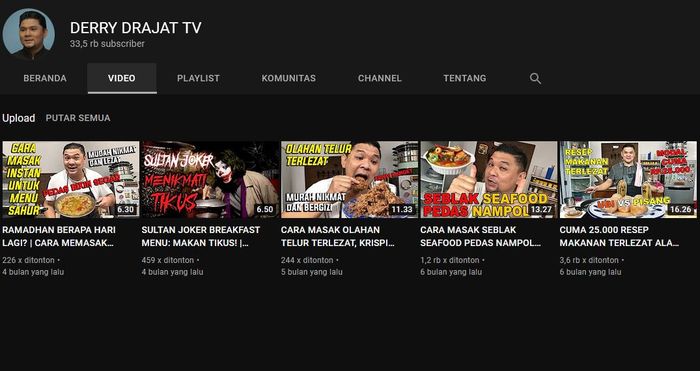Play the Seblak Seafood Pedas Nampol thumbnail
The width and height of the screenshot is (700, 371).
489,179
